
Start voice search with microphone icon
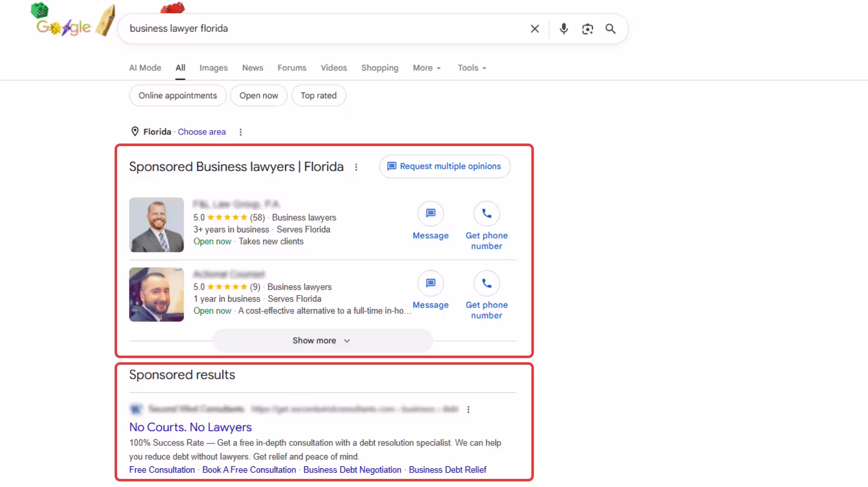pos(563,29)
